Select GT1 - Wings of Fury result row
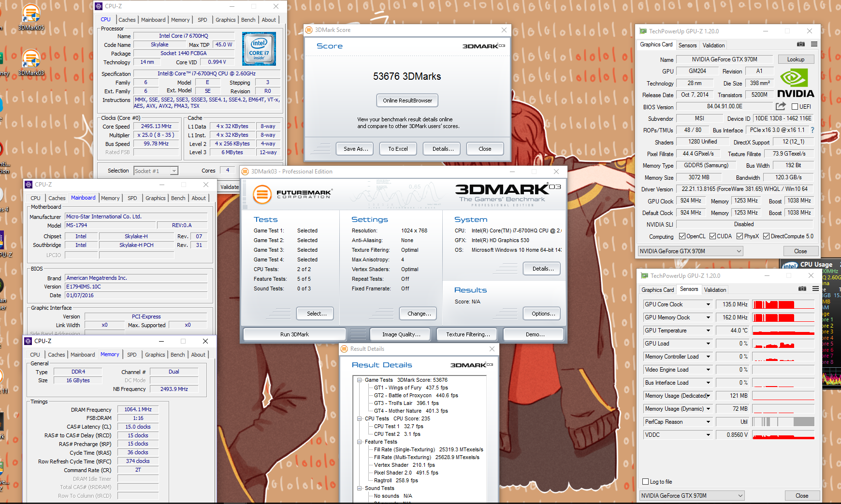Viewport: 841px width, 504px height. click(x=411, y=388)
